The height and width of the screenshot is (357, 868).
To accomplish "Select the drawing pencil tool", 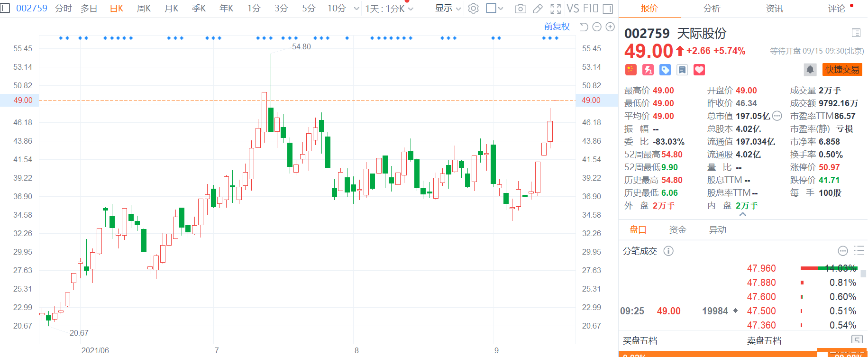I will [x=538, y=9].
